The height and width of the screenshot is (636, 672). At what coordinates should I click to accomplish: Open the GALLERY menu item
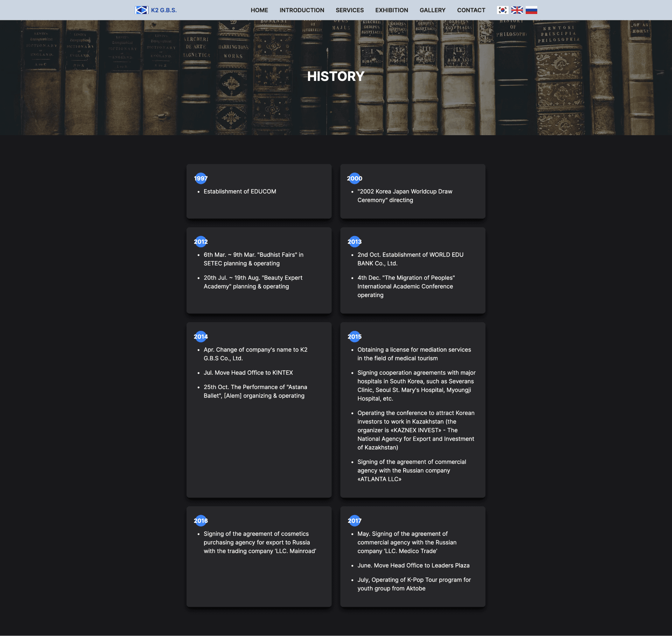pos(433,10)
